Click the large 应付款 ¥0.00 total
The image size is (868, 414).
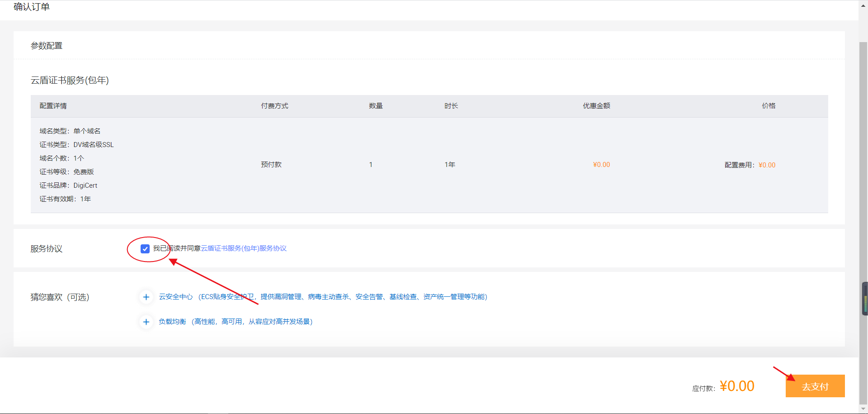coord(737,386)
